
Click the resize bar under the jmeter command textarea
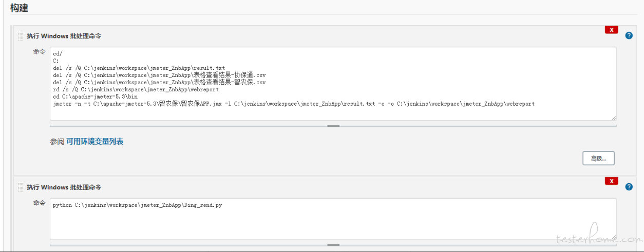(333, 125)
